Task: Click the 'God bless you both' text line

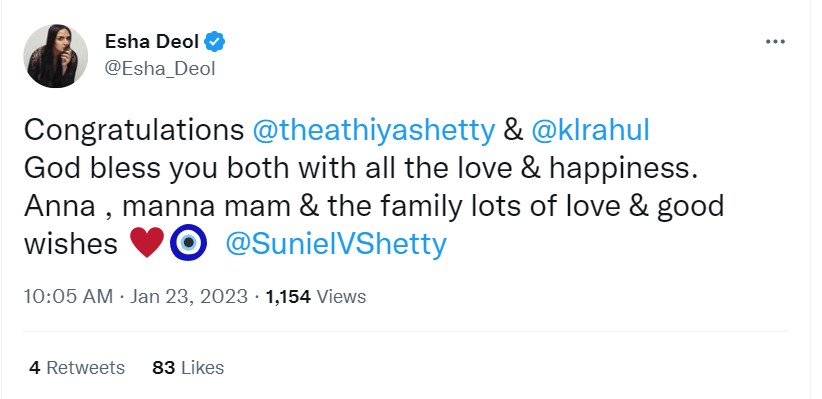Action: (361, 168)
